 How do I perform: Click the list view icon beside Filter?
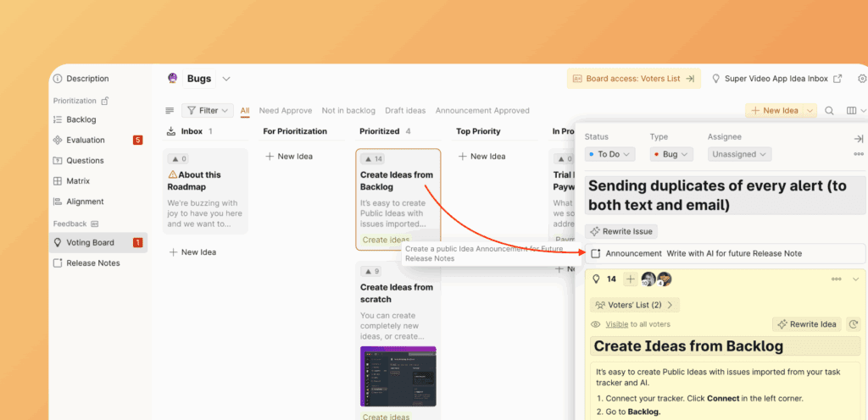170,111
